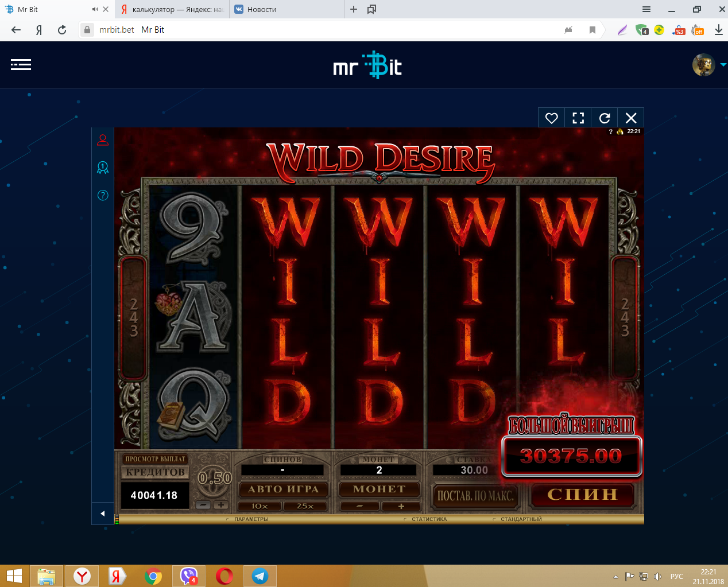Open the browser main menu
728x587 pixels.
point(646,9)
